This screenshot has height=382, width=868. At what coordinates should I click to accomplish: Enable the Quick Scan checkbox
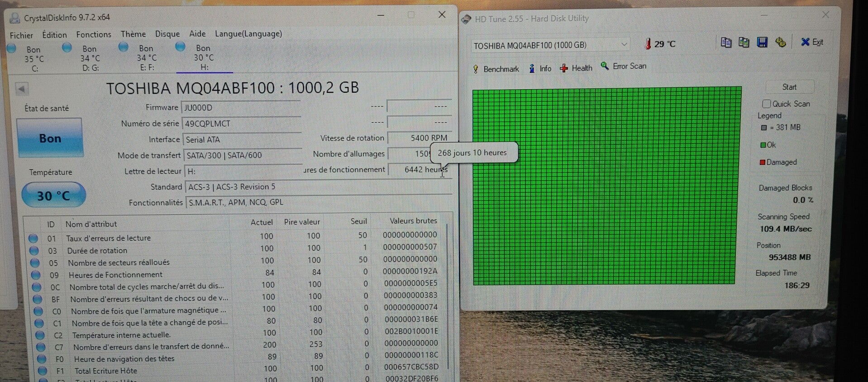tap(766, 104)
